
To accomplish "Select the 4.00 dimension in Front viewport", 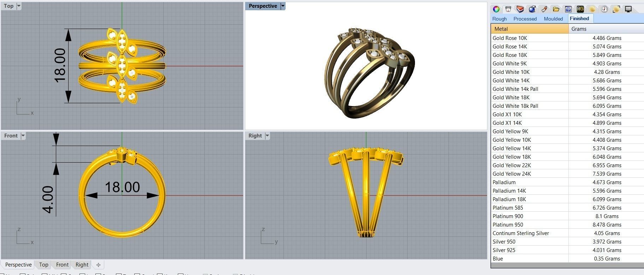I will point(48,200).
